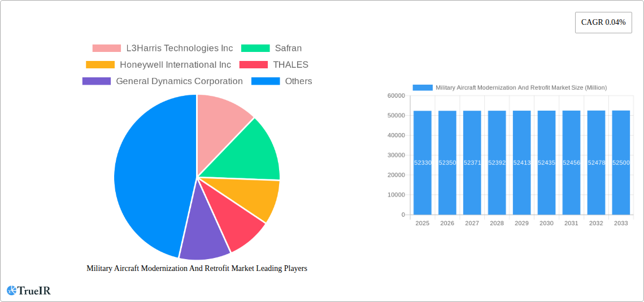The width and height of the screenshot is (644, 302).
Task: Toggle the Honeywell International Inc legend label
Action: [175, 64]
